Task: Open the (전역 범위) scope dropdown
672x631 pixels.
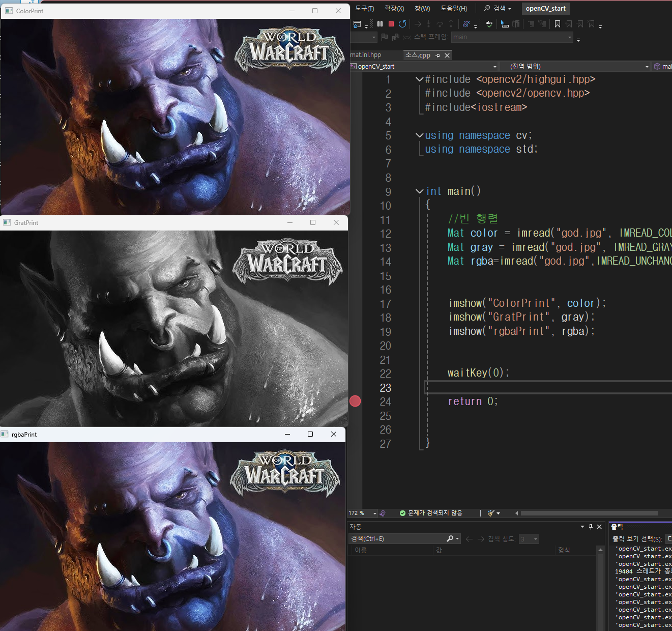Action: coord(647,67)
